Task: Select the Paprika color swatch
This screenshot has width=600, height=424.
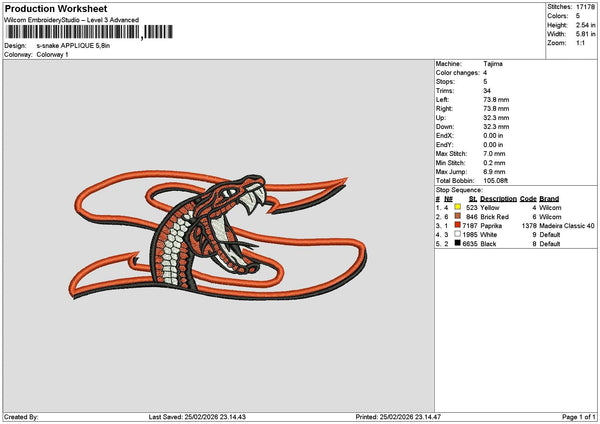Action: pyautogui.click(x=457, y=225)
